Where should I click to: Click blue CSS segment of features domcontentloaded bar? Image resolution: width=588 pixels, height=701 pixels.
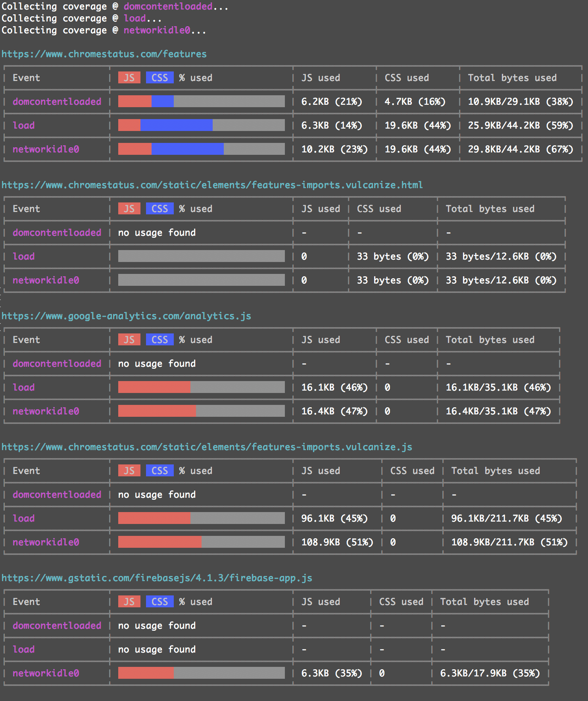tap(162, 101)
